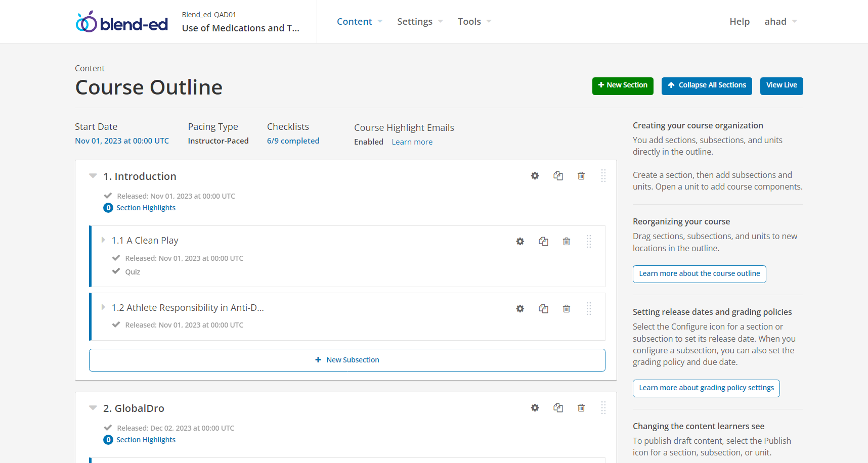This screenshot has height=463, width=868.
Task: Collapse the Introduction section
Action: 93,176
